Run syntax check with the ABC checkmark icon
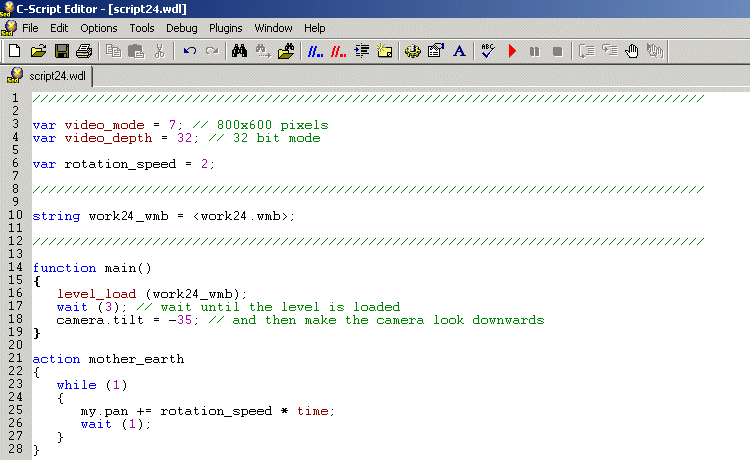750x460 pixels. tap(488, 50)
